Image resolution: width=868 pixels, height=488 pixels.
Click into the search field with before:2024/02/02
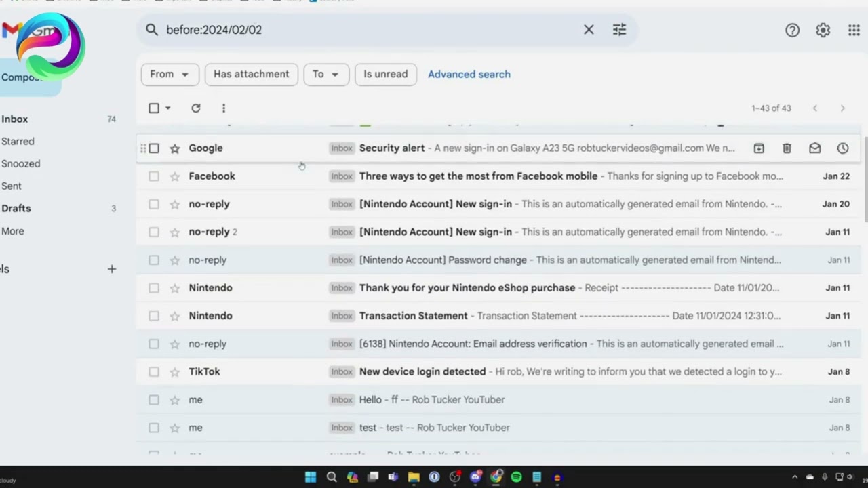[x=370, y=30]
